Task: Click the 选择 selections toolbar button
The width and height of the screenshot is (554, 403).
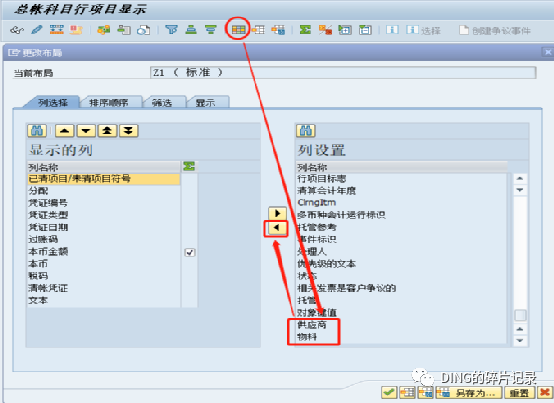Action: 424,30
